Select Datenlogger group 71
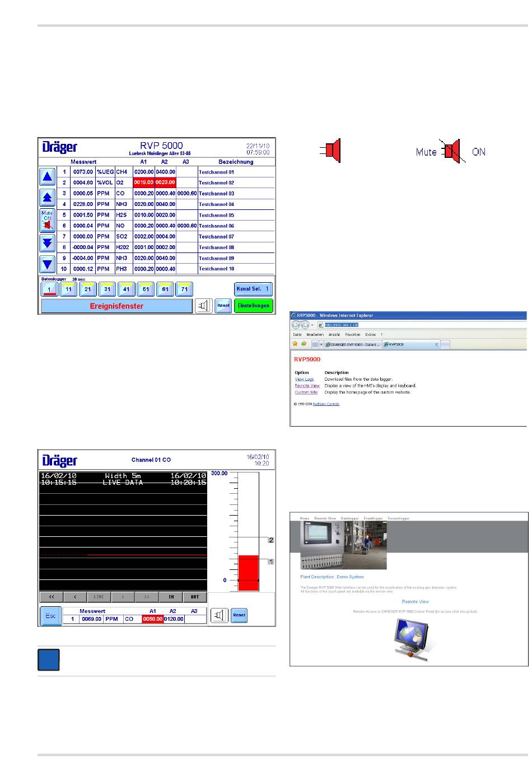This screenshot has width=532, height=772. 184,289
